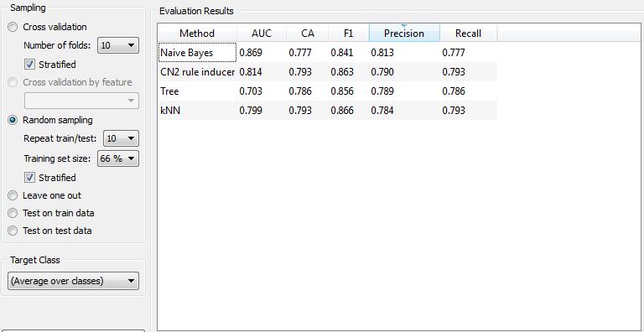Open Number of folds dropdown

(x=118, y=45)
